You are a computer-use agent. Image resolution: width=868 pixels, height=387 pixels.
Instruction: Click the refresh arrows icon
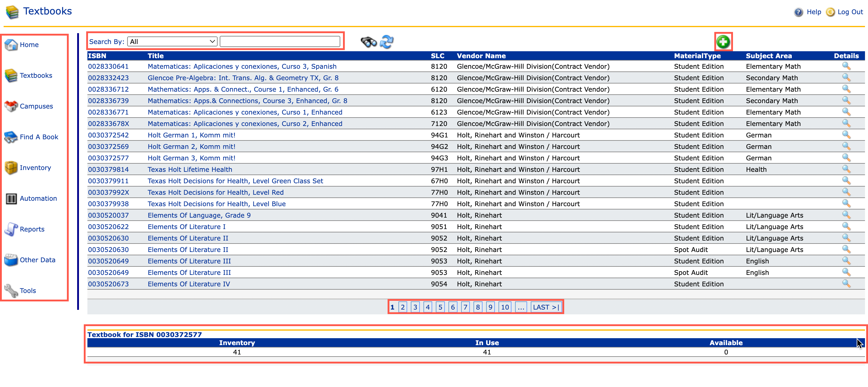coord(386,42)
